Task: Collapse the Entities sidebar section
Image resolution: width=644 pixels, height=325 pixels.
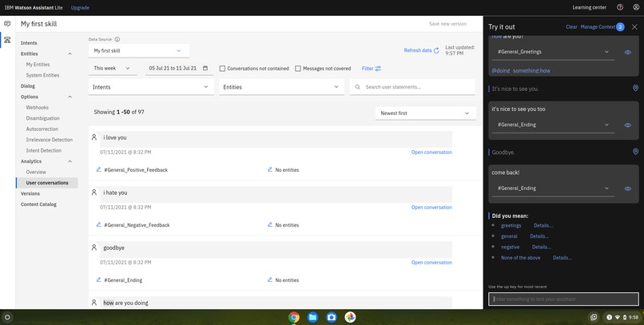Action: tap(70, 54)
